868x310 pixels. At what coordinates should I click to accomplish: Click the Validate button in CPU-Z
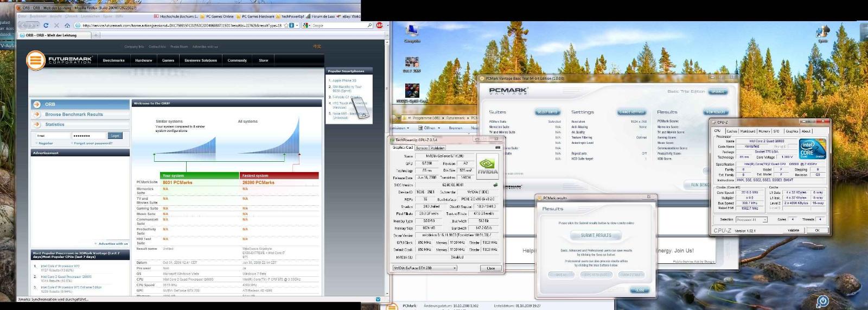(793, 230)
